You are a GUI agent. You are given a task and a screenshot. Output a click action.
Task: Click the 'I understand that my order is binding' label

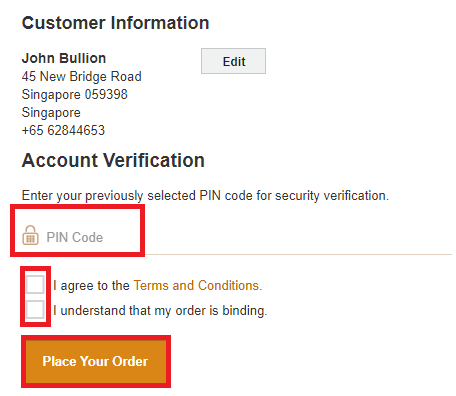[x=160, y=311]
